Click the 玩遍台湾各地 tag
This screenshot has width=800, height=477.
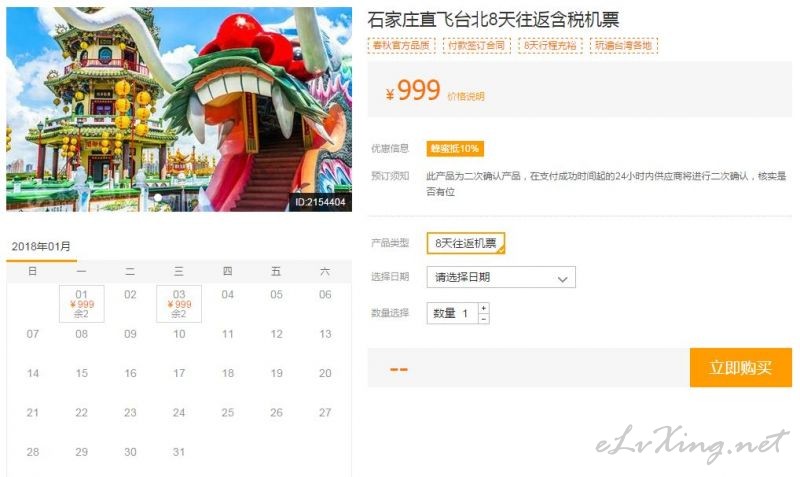(623, 45)
